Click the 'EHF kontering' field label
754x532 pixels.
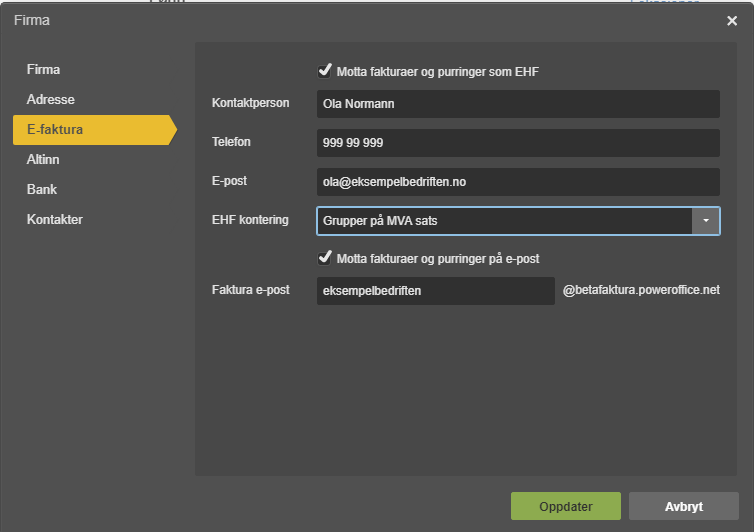250,220
